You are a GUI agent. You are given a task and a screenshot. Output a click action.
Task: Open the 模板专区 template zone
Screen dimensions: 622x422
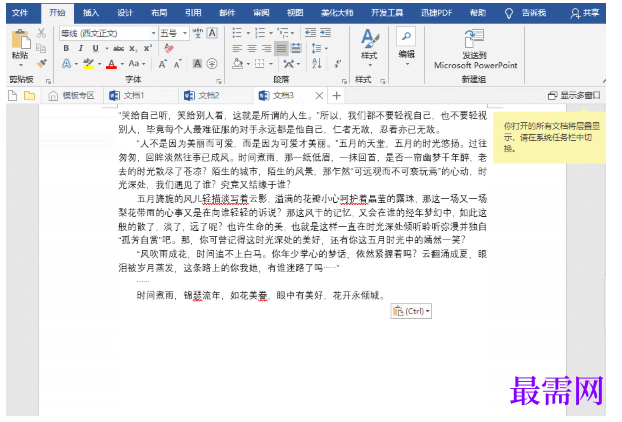[x=72, y=96]
